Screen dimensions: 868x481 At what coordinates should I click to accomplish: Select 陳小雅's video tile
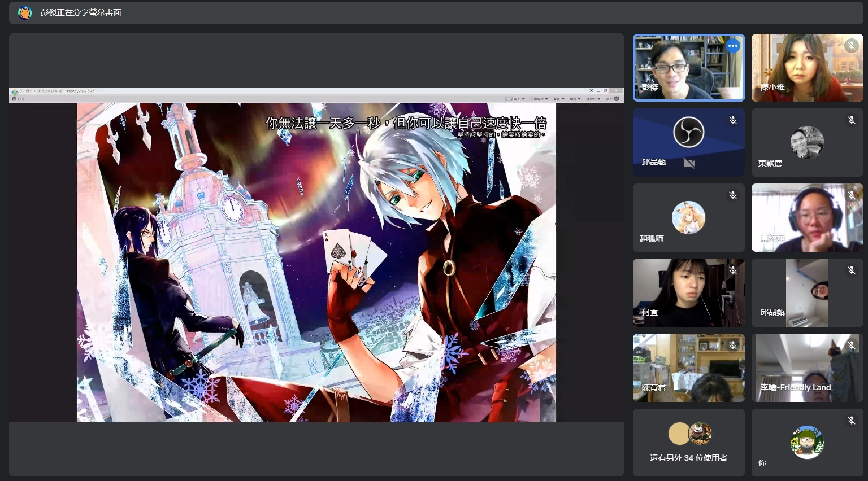click(x=808, y=68)
